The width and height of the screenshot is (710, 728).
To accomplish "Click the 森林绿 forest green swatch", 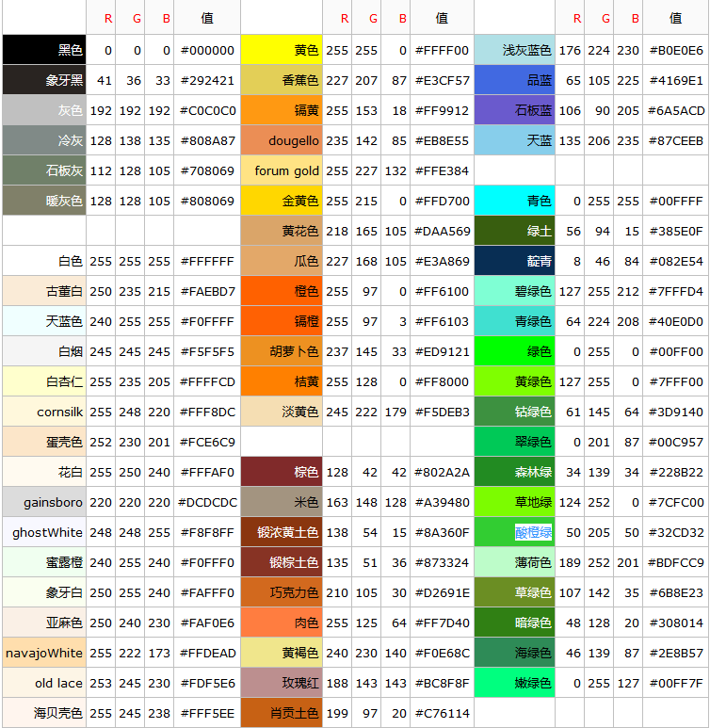I will [514, 472].
